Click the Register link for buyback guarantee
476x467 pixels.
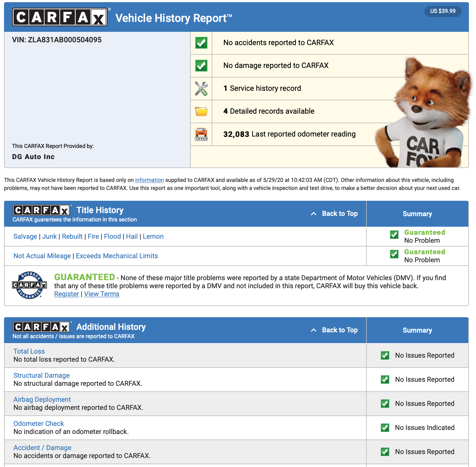(66, 294)
